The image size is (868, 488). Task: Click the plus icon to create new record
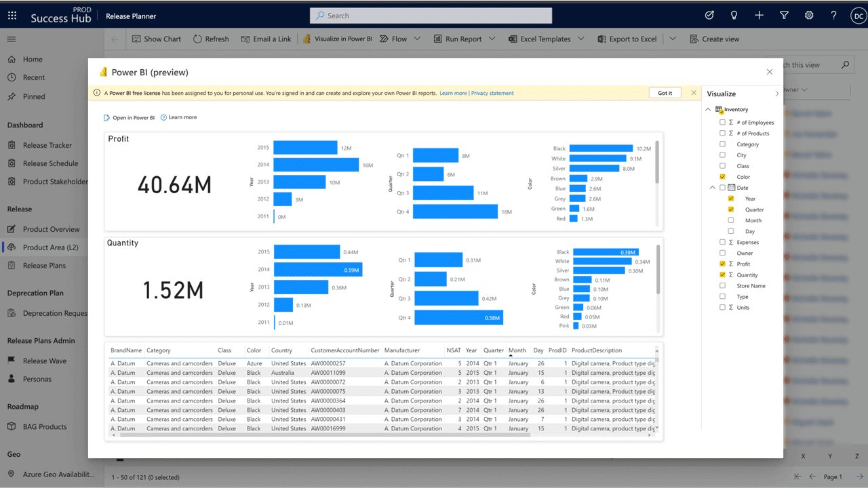[x=759, y=16]
